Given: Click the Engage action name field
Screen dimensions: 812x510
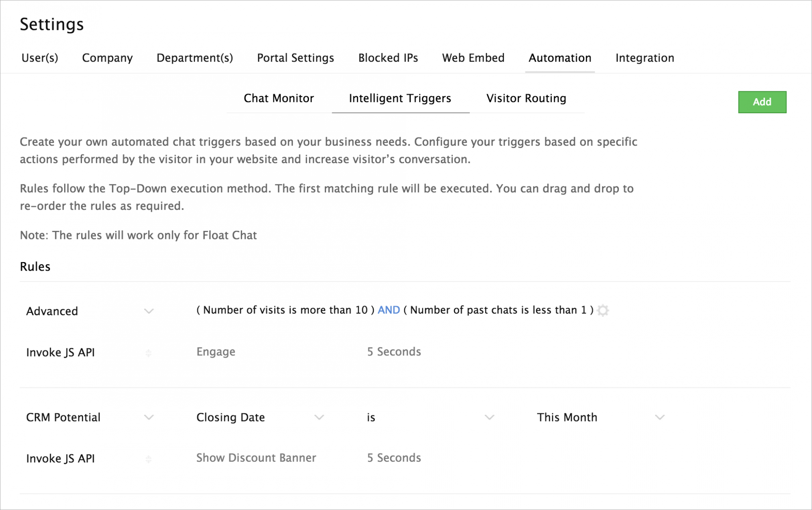Looking at the screenshot, I should tap(216, 352).
